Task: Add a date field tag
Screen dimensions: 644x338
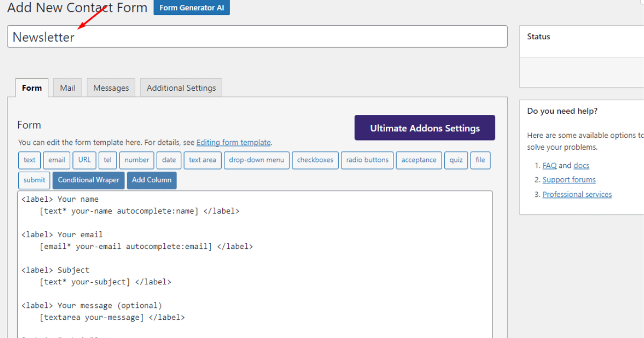Action: 169,160
